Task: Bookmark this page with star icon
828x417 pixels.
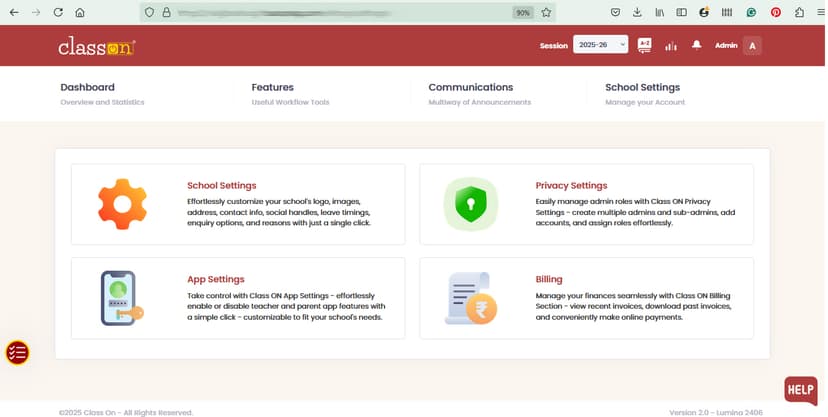Action: 546,12
